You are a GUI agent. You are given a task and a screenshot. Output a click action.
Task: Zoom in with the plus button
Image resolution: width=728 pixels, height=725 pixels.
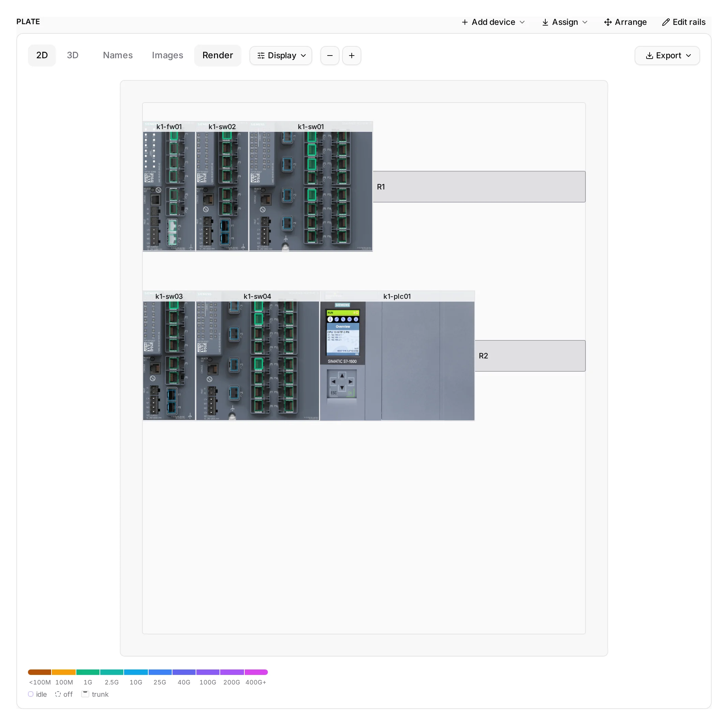click(x=352, y=56)
